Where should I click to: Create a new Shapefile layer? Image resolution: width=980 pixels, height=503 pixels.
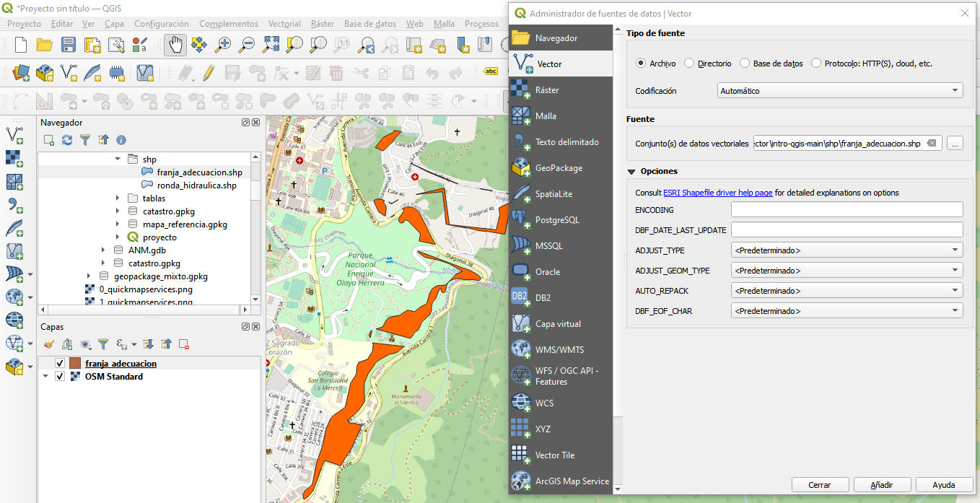(69, 73)
